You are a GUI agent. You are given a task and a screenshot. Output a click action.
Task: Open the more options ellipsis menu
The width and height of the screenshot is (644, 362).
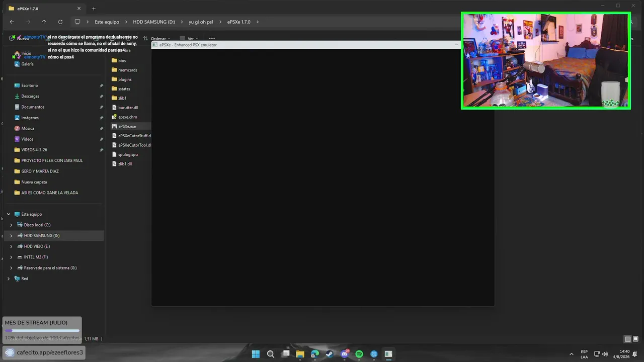pos(212,38)
